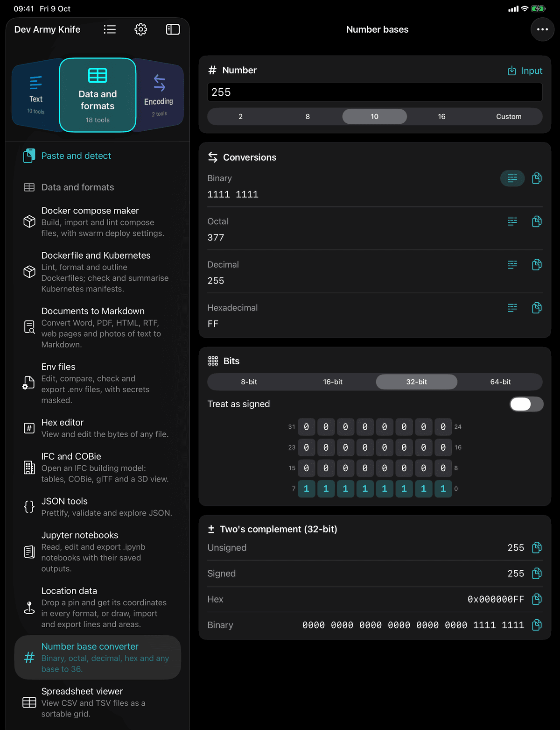This screenshot has height=730, width=560.
Task: Click the Paste and detect clipboard icon
Action: [29, 156]
